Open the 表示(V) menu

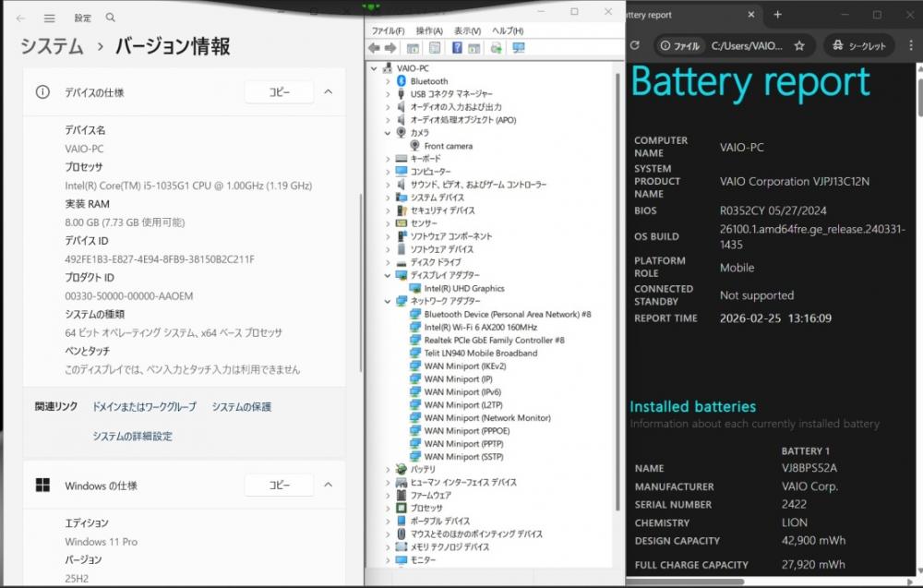[468, 30]
